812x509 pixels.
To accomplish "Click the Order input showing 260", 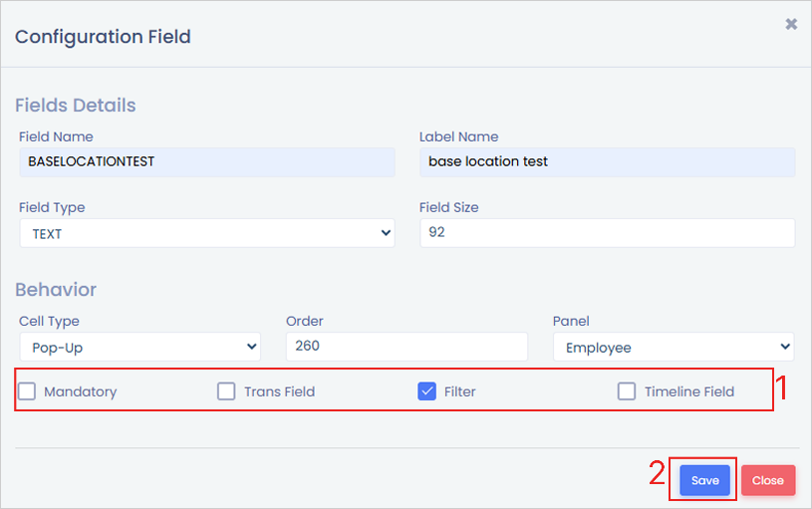I will coord(406,347).
